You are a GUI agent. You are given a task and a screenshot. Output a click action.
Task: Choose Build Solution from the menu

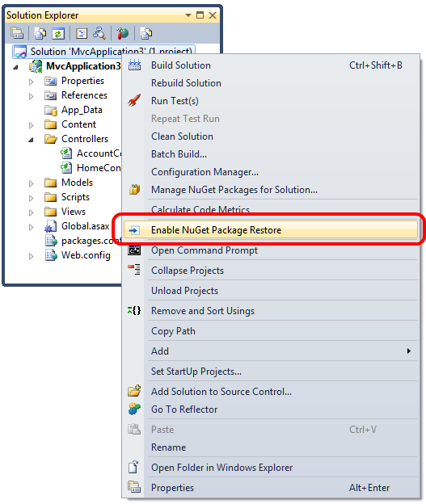click(271, 65)
